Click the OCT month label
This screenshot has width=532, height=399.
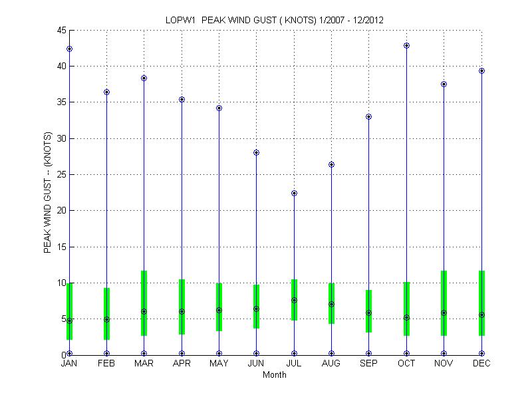pyautogui.click(x=406, y=363)
